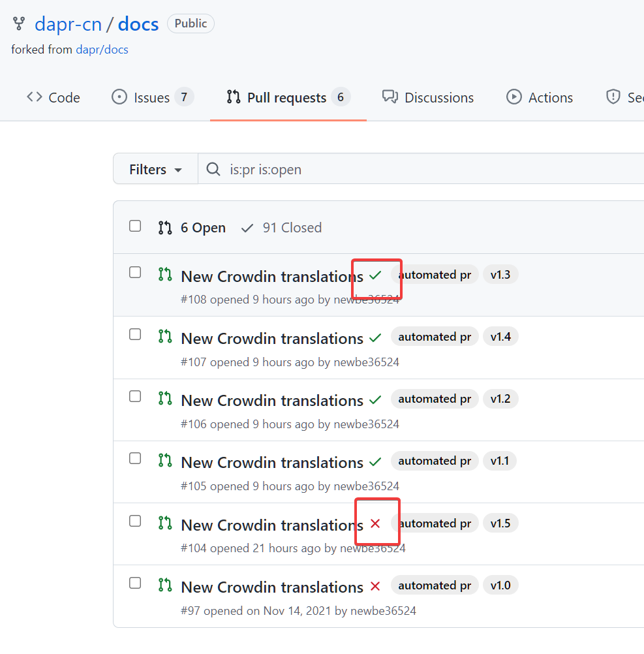Click the v1.5 label on PR #104
Screen dimensions: 644x654
click(x=500, y=523)
